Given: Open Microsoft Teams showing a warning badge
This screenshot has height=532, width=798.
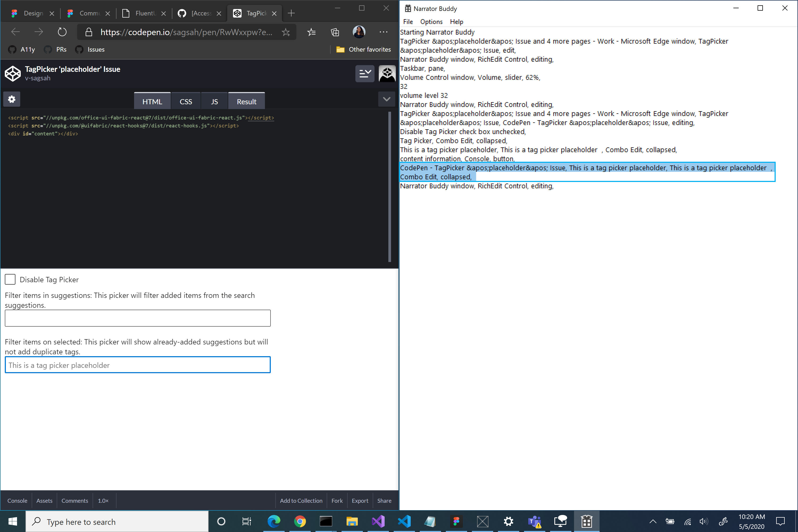Looking at the screenshot, I should (x=534, y=521).
